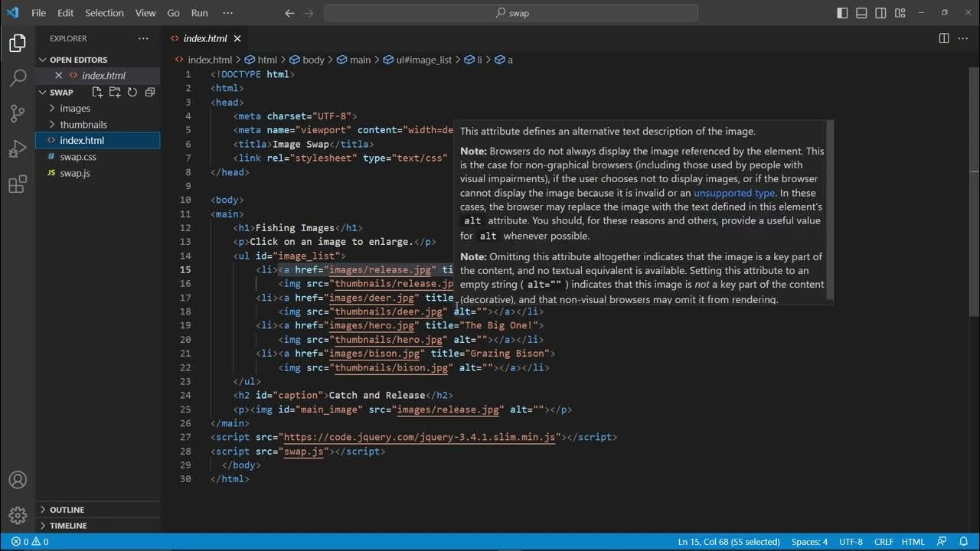Image resolution: width=980 pixels, height=551 pixels.
Task: Go back using the navigation arrow
Action: tap(289, 13)
